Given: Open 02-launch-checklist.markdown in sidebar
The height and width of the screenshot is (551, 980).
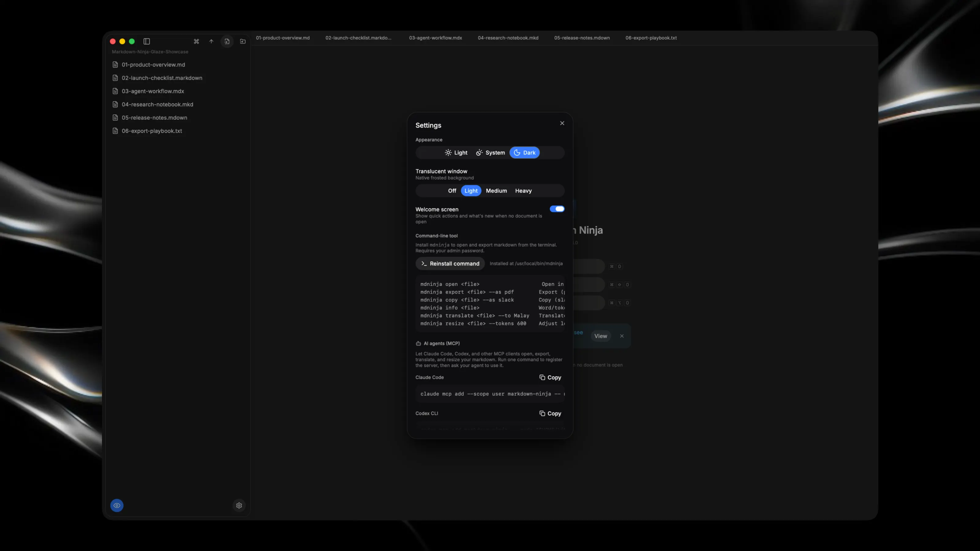Looking at the screenshot, I should click(178, 78).
